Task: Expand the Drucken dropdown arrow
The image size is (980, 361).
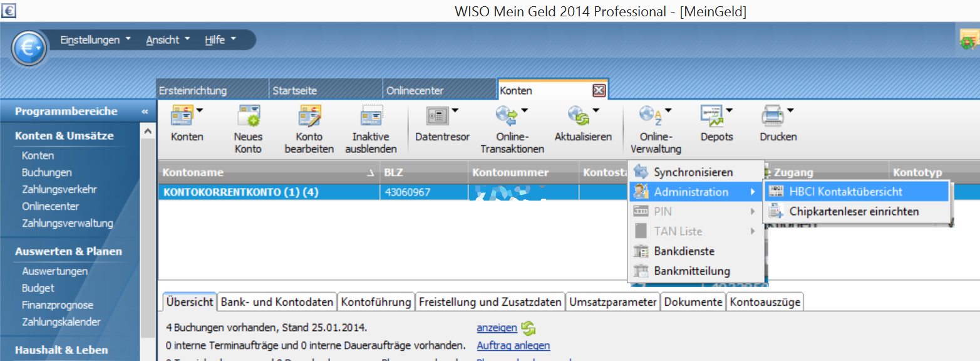Action: pyautogui.click(x=790, y=111)
